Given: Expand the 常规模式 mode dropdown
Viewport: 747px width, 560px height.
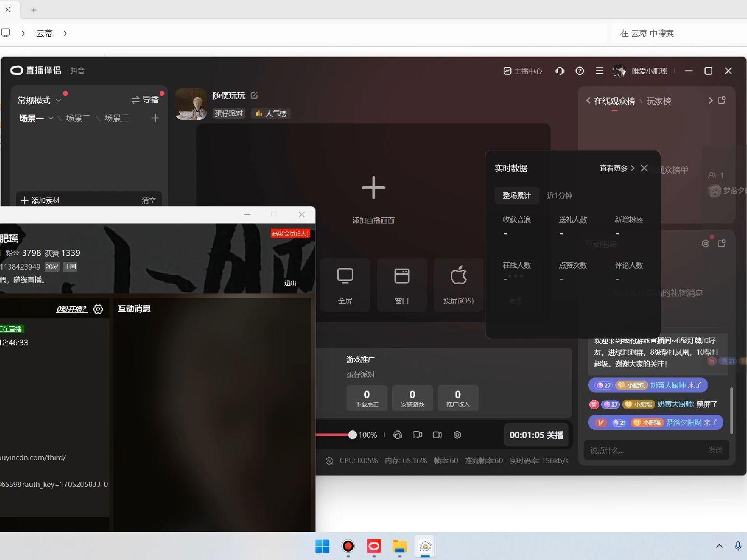Looking at the screenshot, I should coord(39,100).
